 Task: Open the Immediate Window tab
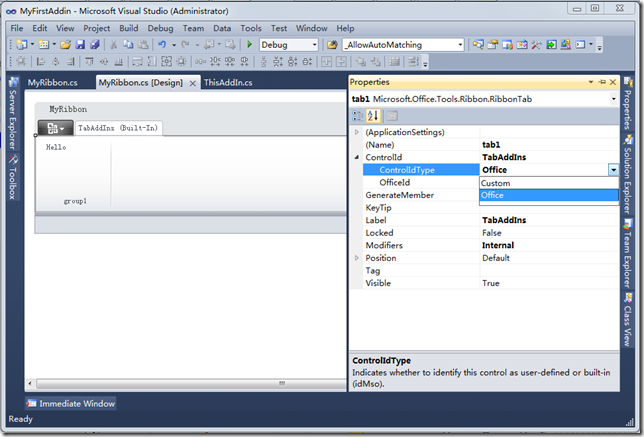[71, 404]
